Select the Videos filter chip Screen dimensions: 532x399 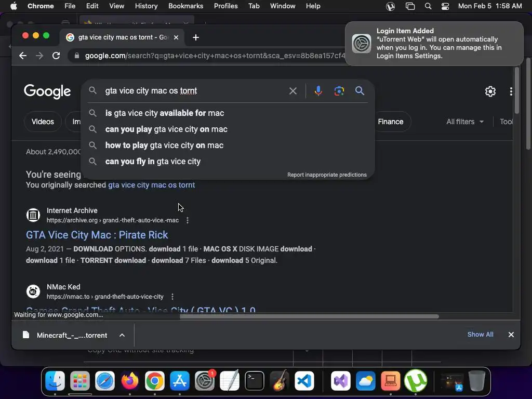point(43,122)
